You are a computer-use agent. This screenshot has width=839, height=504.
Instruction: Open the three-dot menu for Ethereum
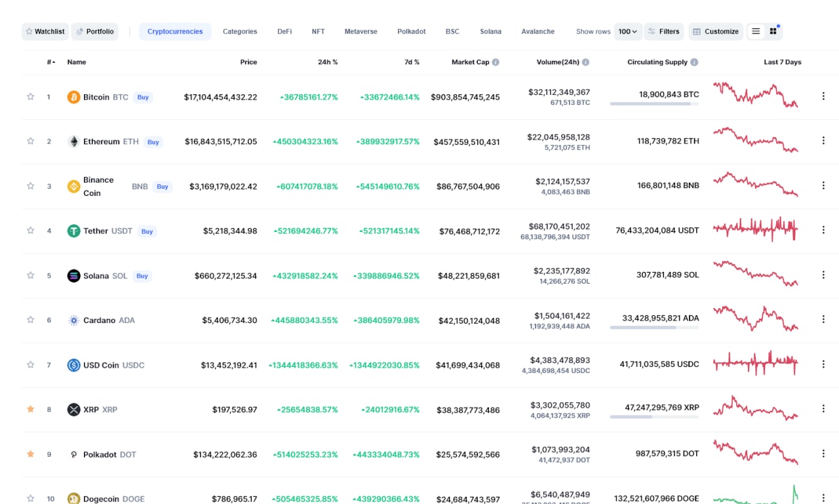pos(823,141)
